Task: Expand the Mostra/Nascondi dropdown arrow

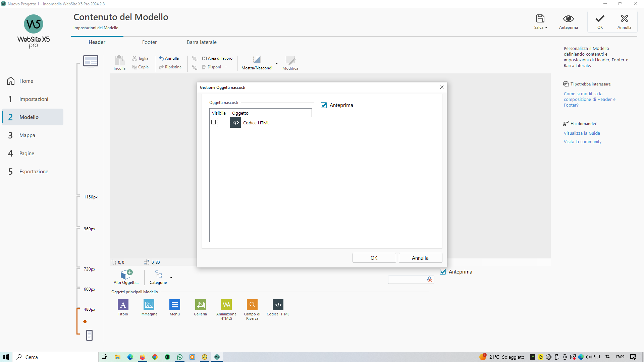Action: pyautogui.click(x=277, y=63)
